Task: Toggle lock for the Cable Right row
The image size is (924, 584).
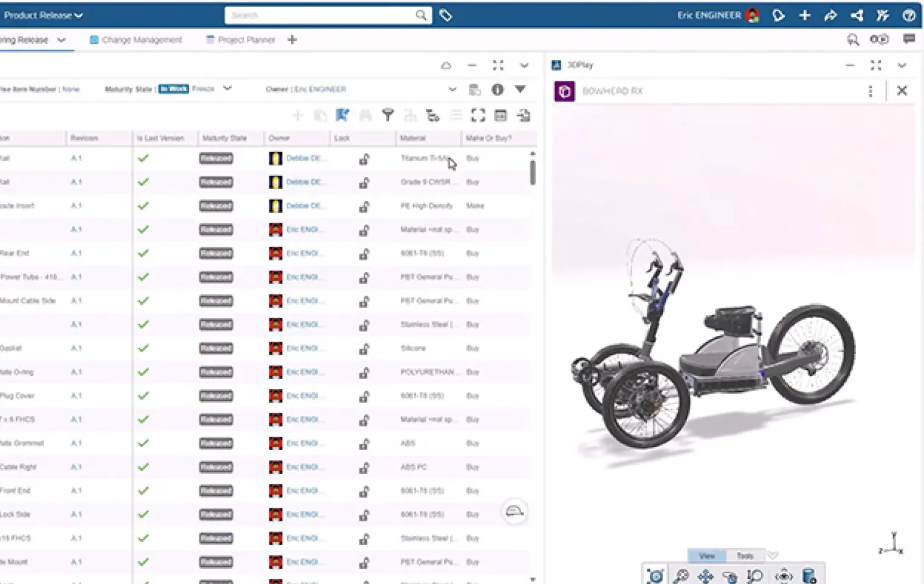Action: (364, 468)
